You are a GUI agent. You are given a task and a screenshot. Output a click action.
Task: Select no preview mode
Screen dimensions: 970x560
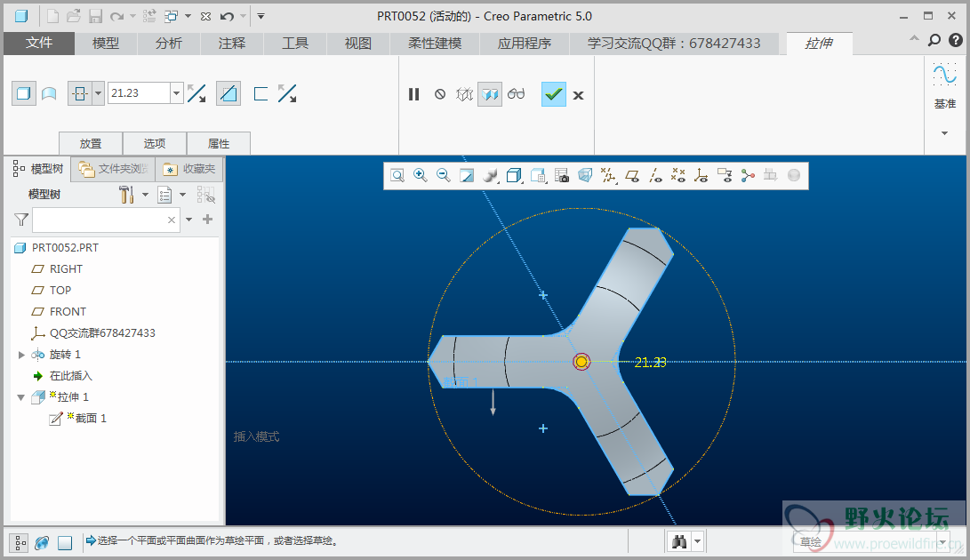pyautogui.click(x=440, y=94)
